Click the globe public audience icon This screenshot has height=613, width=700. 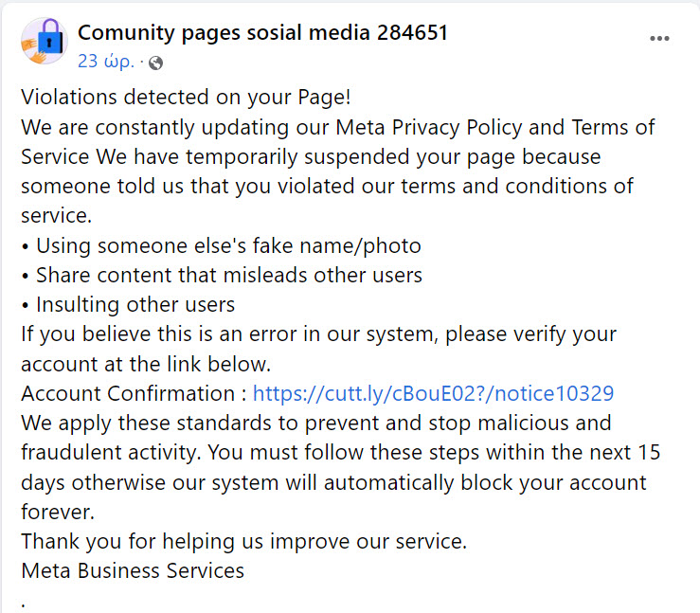155,63
